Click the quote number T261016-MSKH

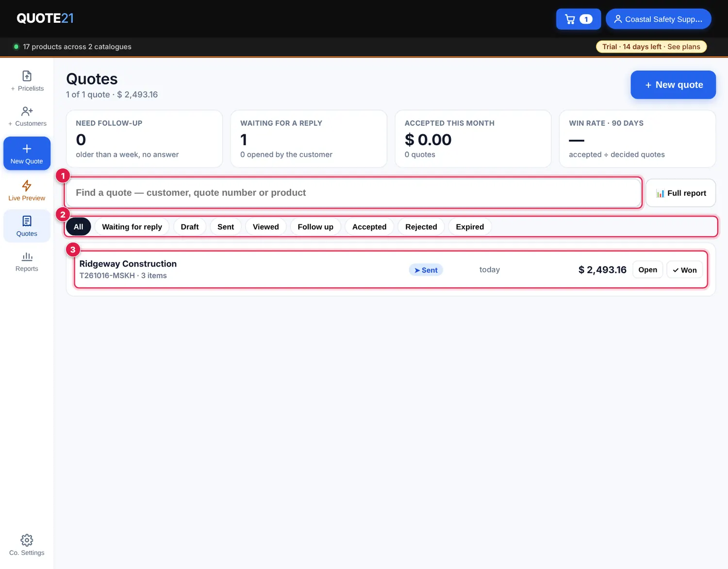pos(107,275)
